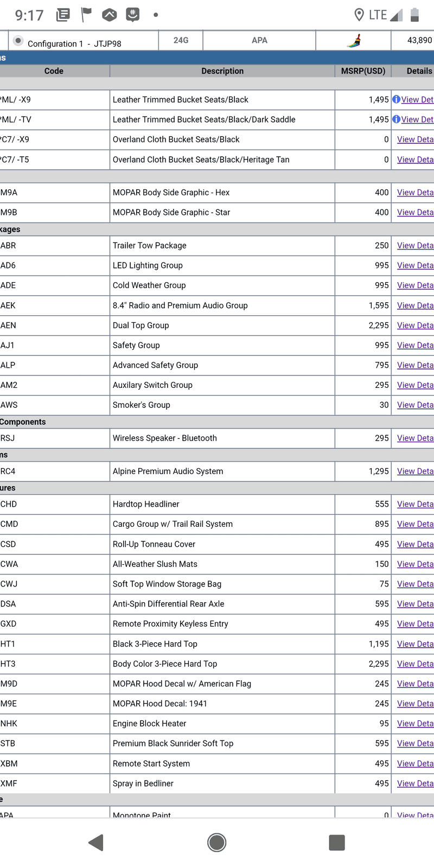This screenshot has width=434, height=868.
Task: Select the Cold Weather Group row
Action: pos(217,285)
